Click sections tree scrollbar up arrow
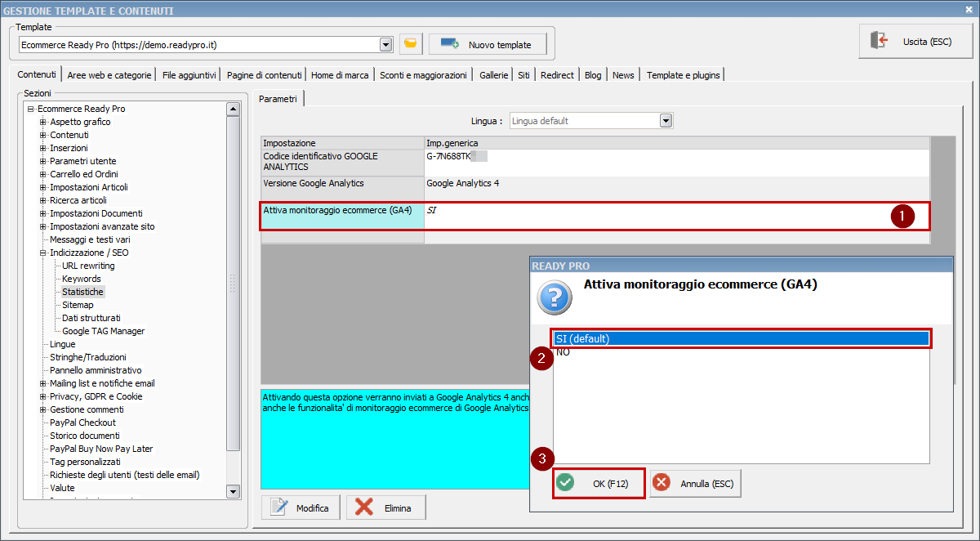The image size is (980, 541). (233, 109)
